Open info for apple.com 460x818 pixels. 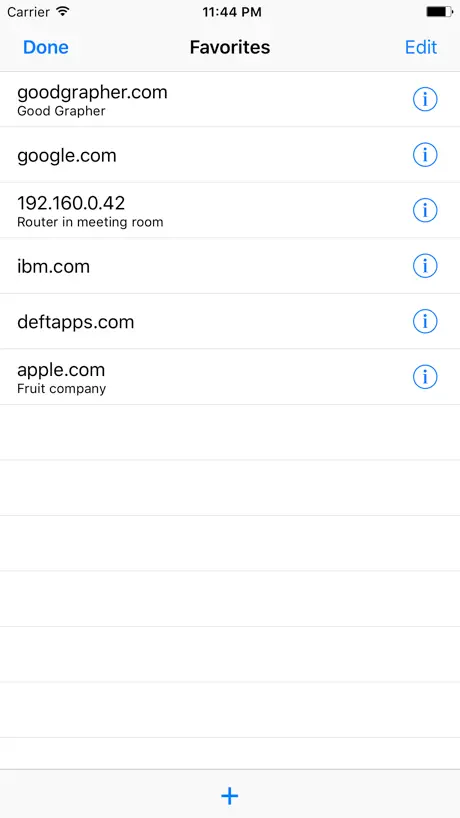pyautogui.click(x=425, y=377)
